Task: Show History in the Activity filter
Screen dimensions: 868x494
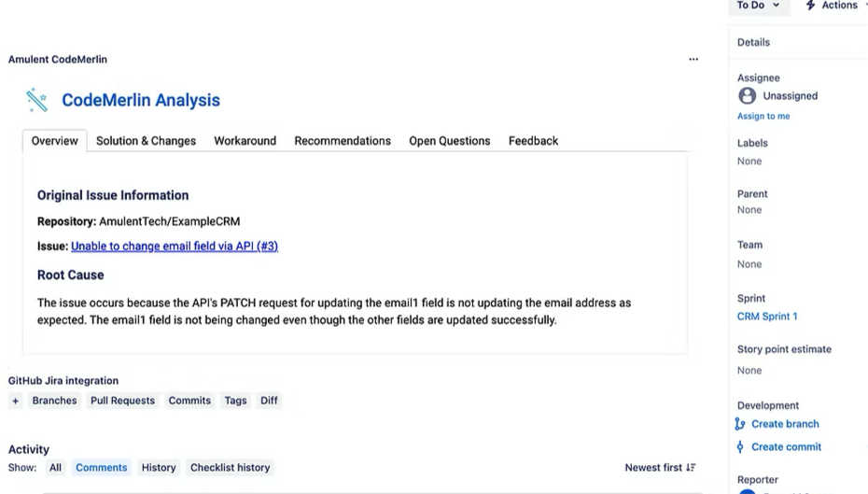Action: (159, 468)
